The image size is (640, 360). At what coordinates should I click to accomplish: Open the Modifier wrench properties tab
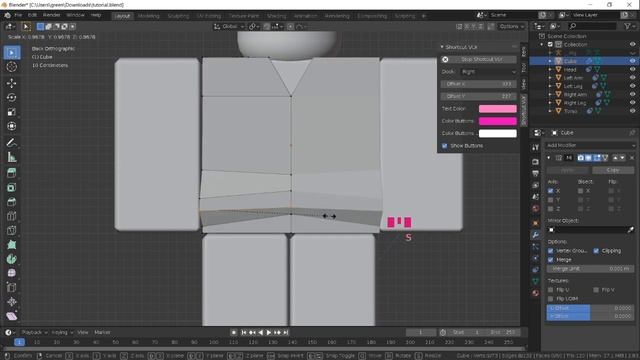(x=535, y=235)
